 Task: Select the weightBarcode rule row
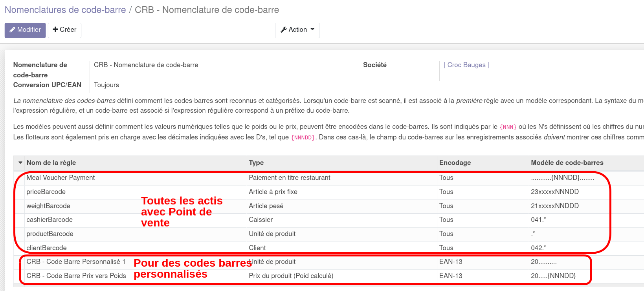click(48, 206)
